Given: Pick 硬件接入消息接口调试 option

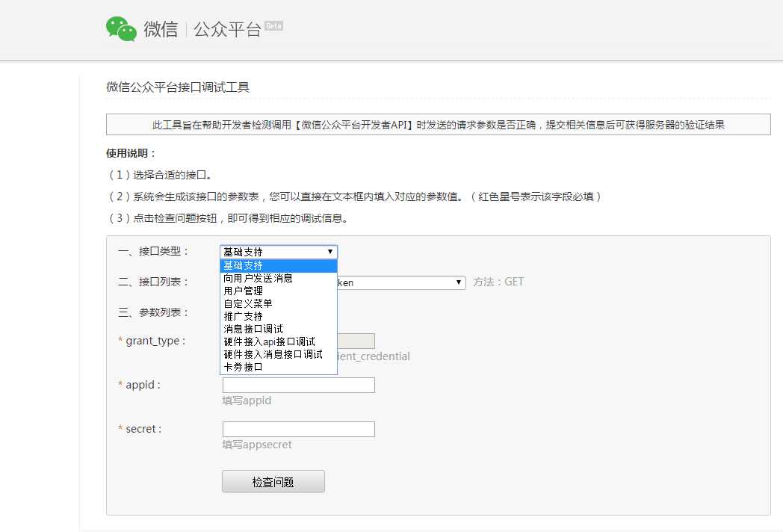Looking at the screenshot, I should point(279,354).
